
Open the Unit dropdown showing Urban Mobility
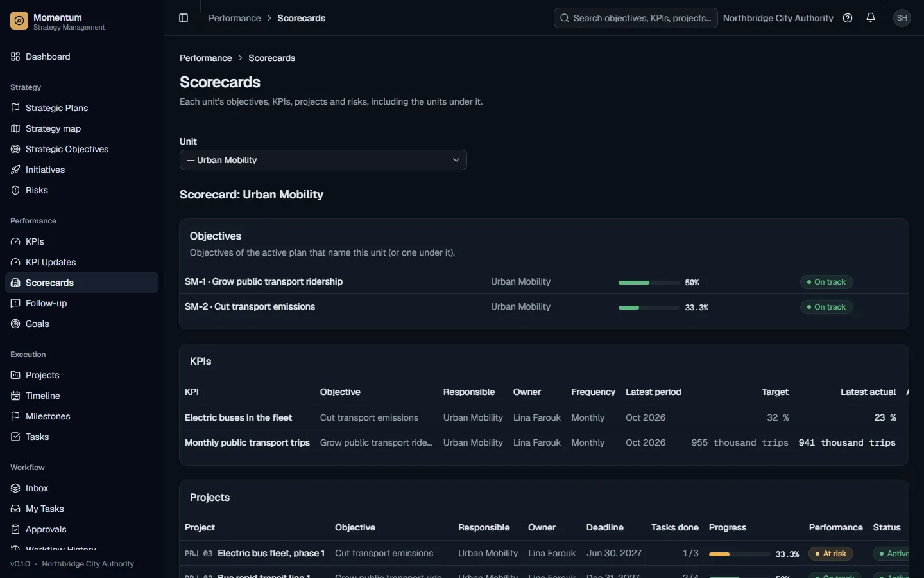tap(323, 160)
